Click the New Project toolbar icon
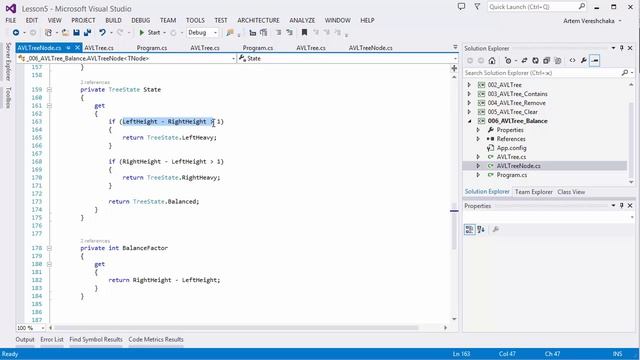 click(x=48, y=32)
